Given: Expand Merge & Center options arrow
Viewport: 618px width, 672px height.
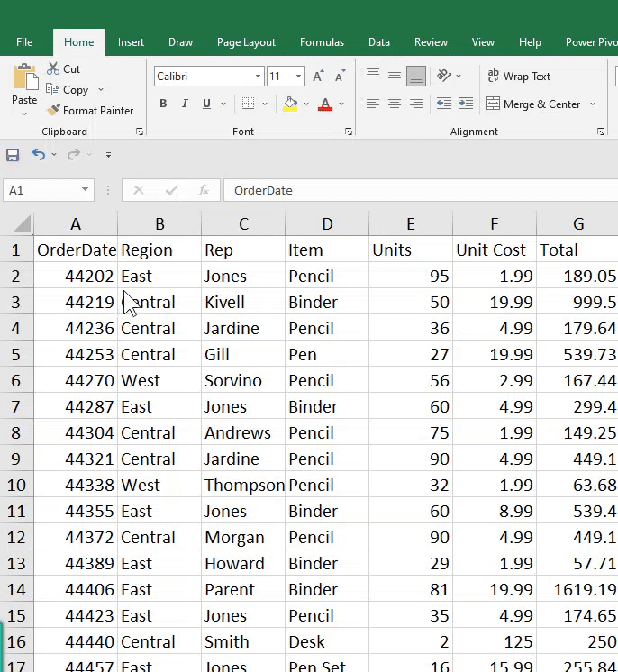Looking at the screenshot, I should 593,104.
